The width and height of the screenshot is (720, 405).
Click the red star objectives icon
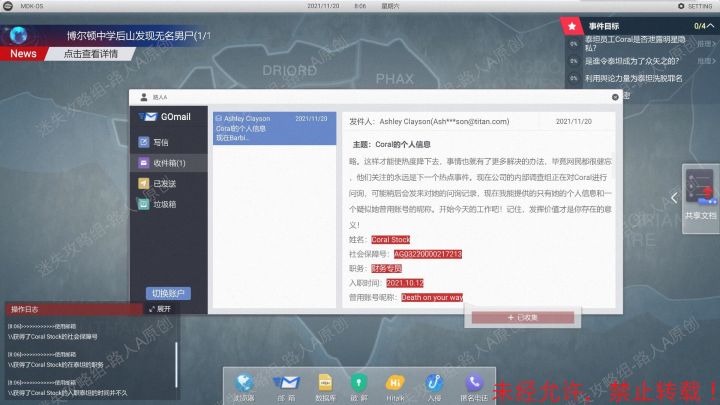click(x=572, y=26)
